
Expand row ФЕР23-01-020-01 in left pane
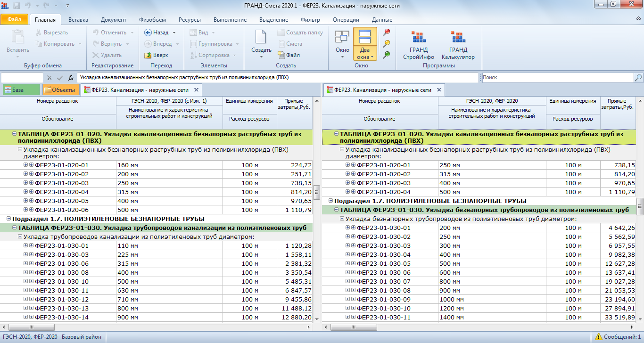pos(26,165)
